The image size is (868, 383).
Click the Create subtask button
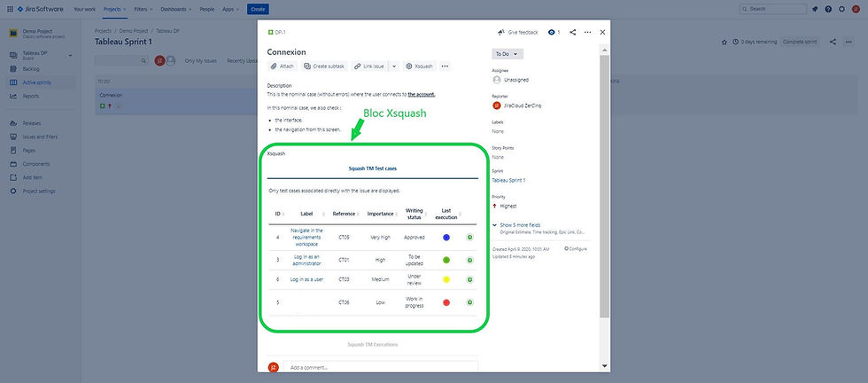point(324,66)
